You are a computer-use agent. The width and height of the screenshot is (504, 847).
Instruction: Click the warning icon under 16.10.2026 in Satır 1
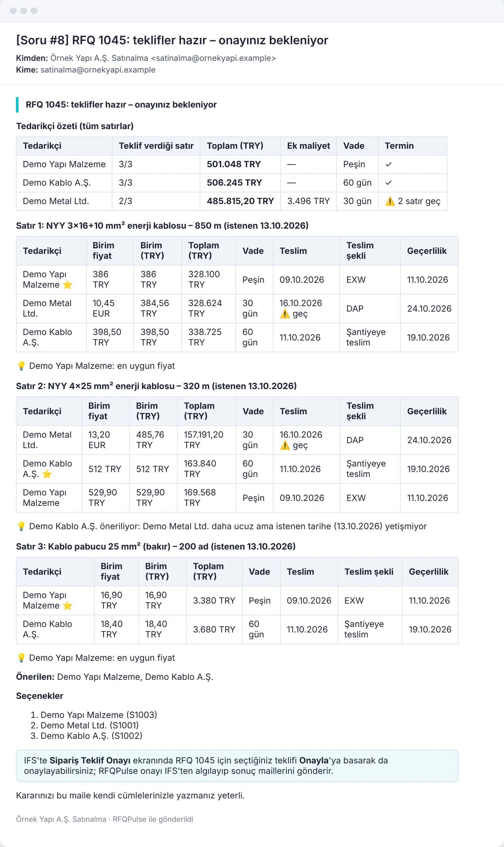285,313
